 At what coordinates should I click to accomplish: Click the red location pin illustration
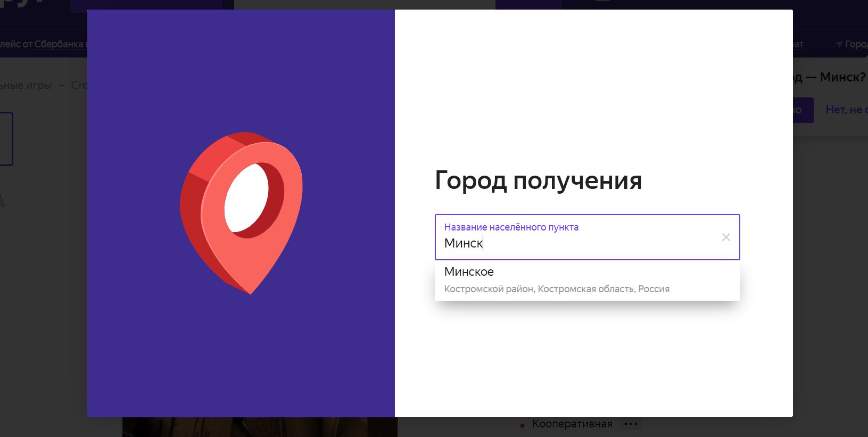241,212
